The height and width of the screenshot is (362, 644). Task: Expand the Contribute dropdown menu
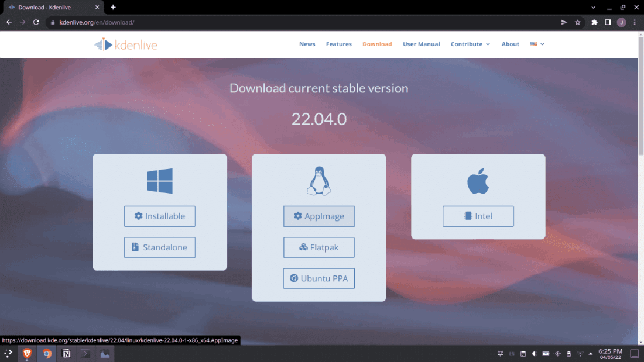470,44
